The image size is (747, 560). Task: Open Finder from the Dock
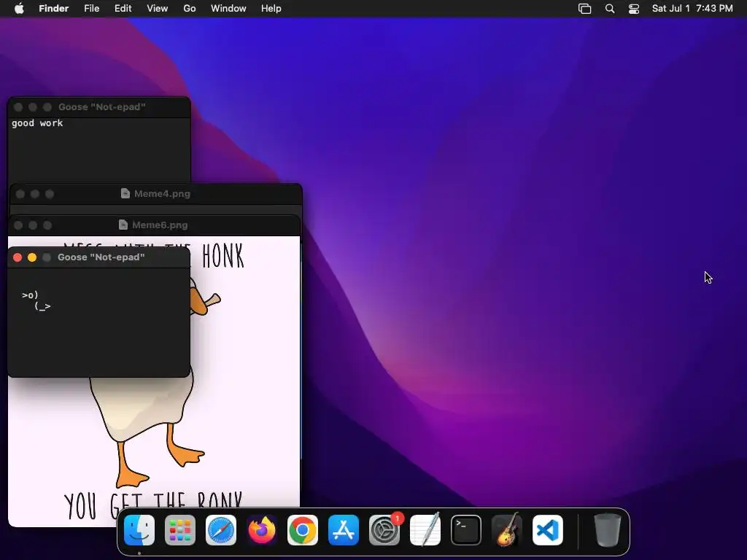tap(139, 530)
